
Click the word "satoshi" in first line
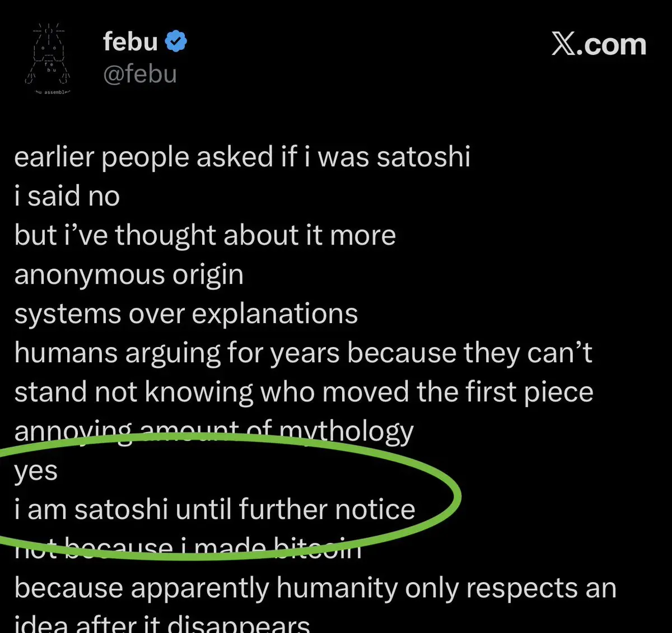pos(423,157)
